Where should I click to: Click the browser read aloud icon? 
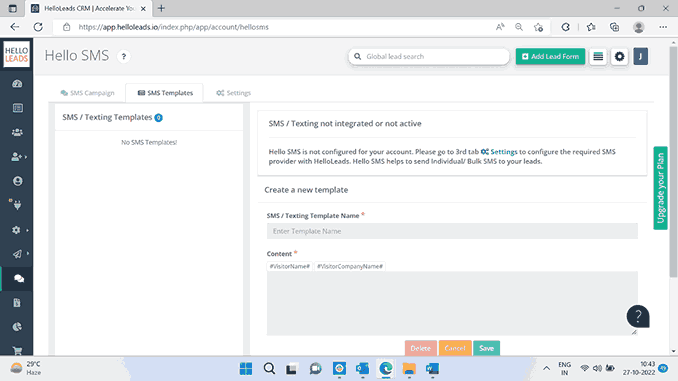point(500,27)
